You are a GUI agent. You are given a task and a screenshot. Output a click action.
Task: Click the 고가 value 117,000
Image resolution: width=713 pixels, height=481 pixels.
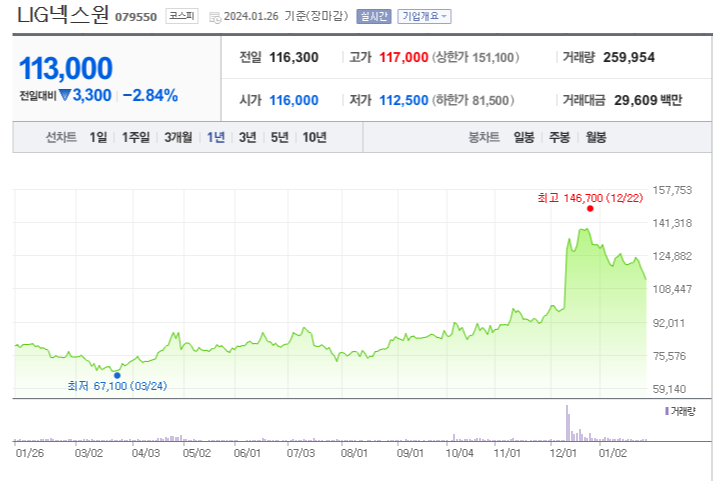pyautogui.click(x=404, y=57)
